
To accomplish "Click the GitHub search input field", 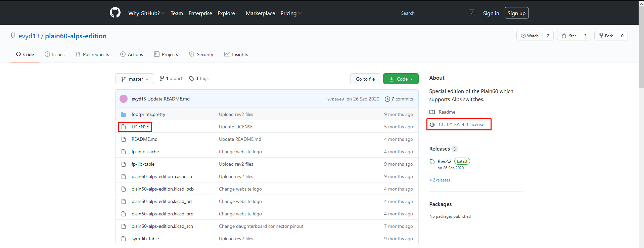I will [x=433, y=13].
